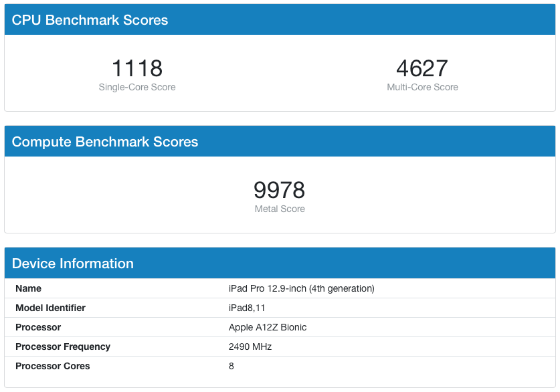Viewport: 560px width, 392px height.
Task: Click the Processor Cores row label
Action: [52, 366]
